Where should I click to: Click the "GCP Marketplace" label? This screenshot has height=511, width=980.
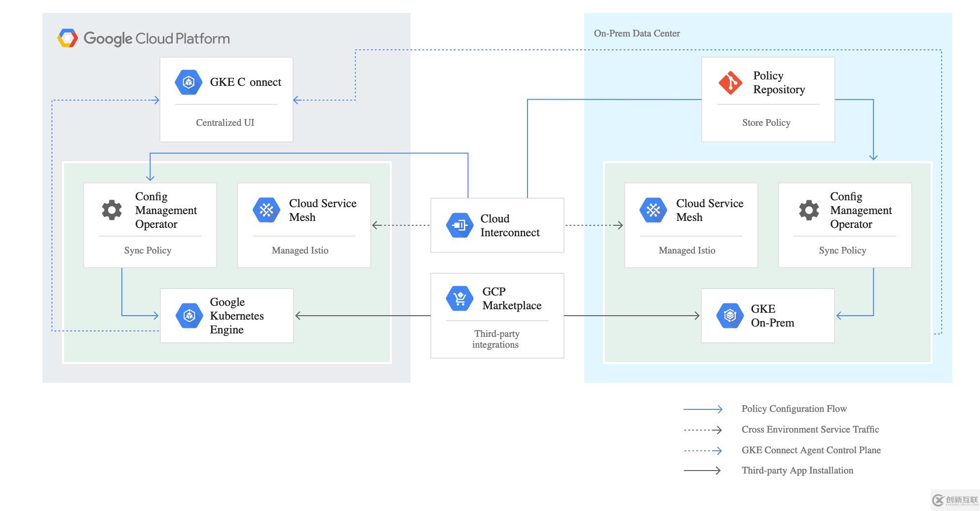tap(512, 298)
